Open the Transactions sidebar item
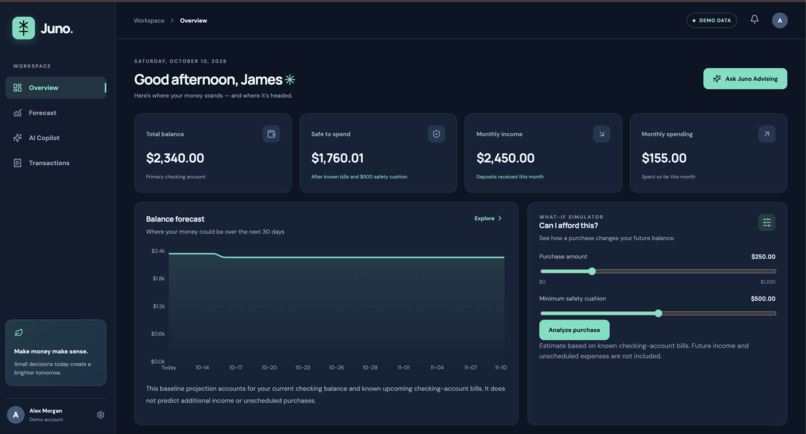The width and height of the screenshot is (806, 434). click(x=56, y=163)
